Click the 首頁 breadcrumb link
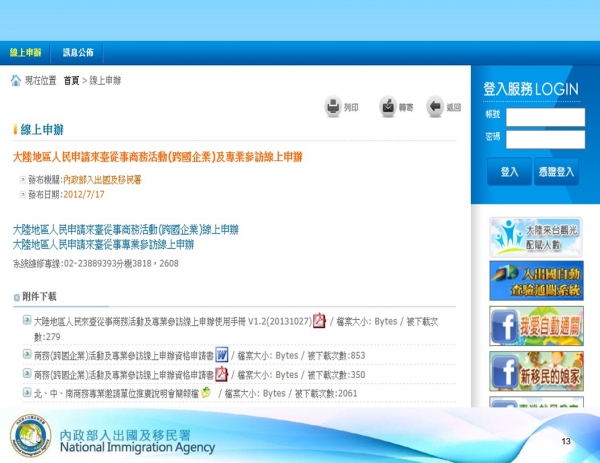 click(x=71, y=79)
